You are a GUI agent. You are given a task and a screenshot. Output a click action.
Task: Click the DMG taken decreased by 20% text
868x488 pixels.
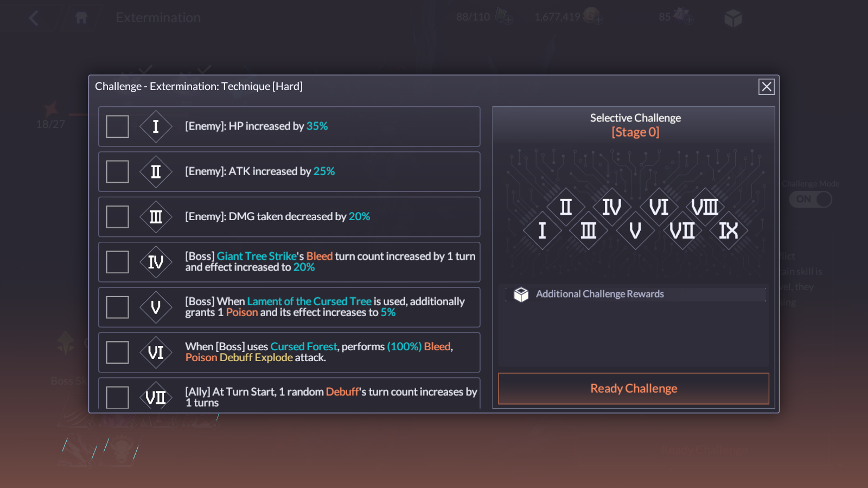point(299,216)
